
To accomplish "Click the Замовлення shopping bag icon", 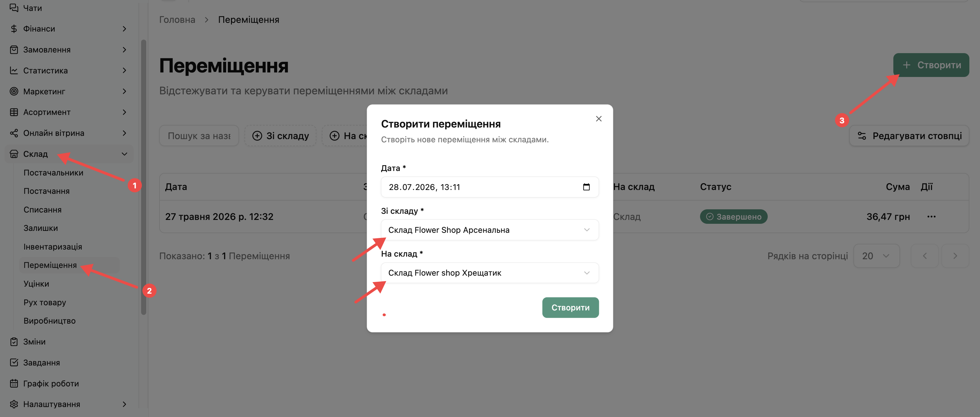I will 14,50.
